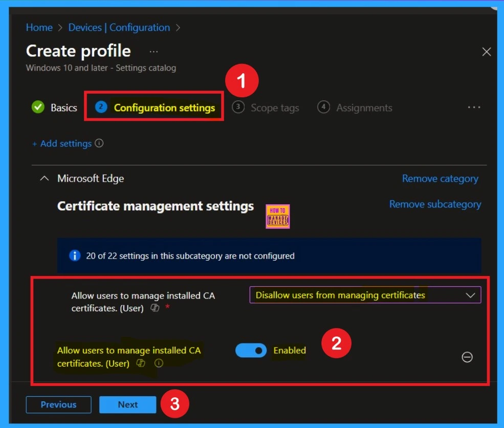
Task: Open the ellipsis menu next to Create profile title
Action: [x=154, y=51]
